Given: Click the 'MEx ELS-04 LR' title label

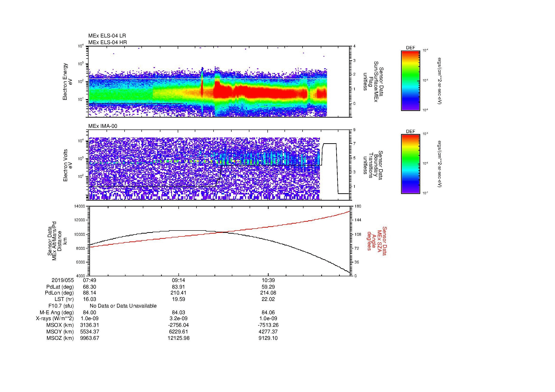Looking at the screenshot, I should click(107, 36).
